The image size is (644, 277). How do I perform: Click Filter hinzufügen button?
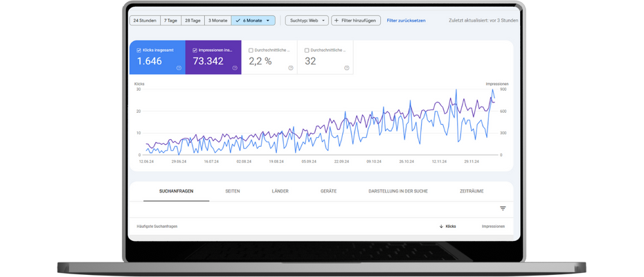coord(356,21)
